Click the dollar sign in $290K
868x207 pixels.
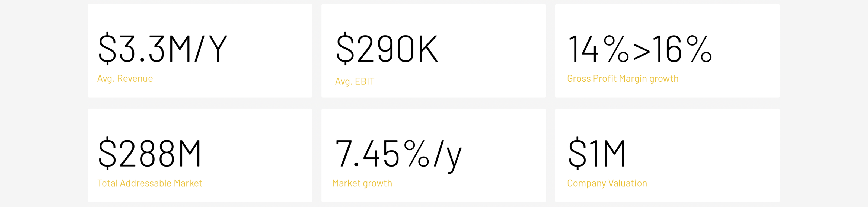coord(346,49)
